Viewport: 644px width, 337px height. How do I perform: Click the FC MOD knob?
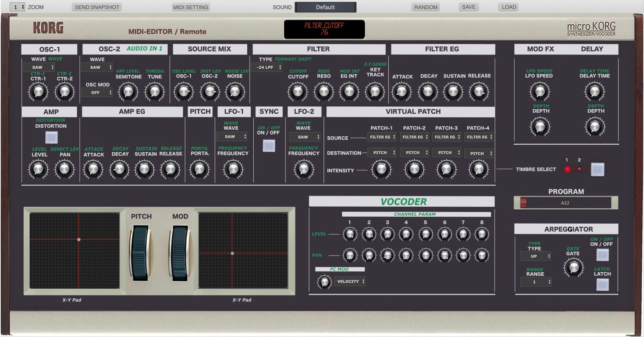(x=324, y=282)
